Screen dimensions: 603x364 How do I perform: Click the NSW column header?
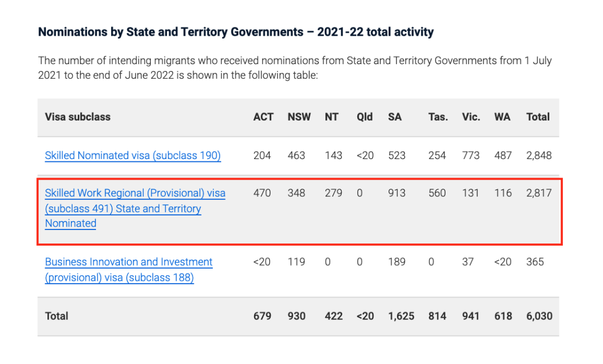point(299,117)
